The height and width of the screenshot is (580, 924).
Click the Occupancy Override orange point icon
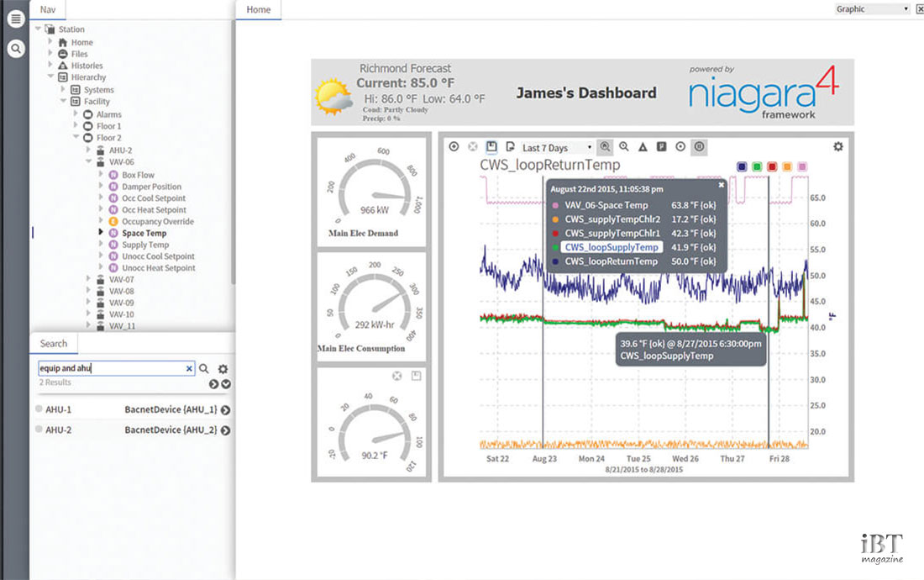tap(113, 221)
